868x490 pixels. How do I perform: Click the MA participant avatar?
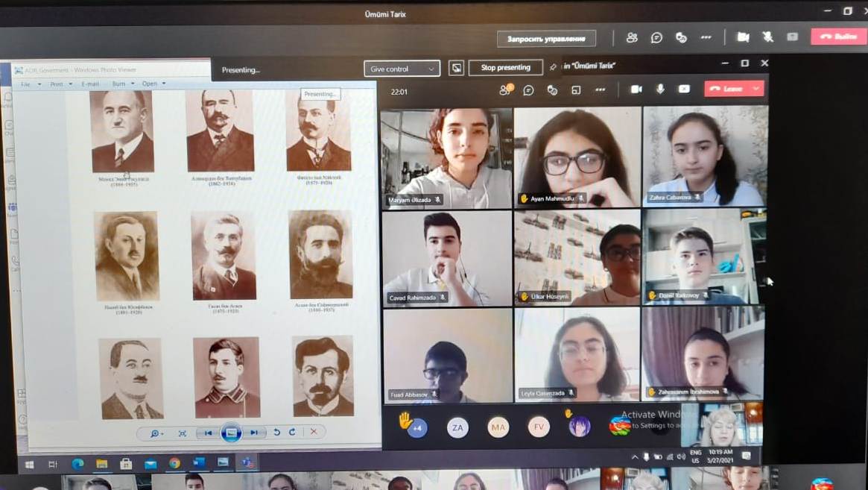pos(498,427)
